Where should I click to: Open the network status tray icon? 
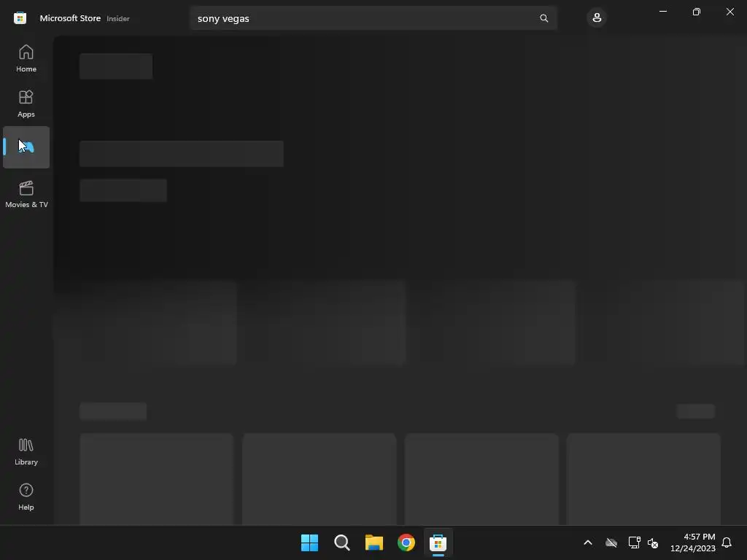pos(634,542)
